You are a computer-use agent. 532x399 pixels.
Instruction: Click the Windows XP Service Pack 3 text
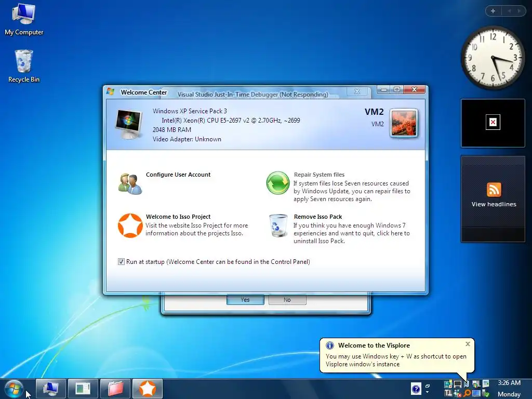point(190,111)
